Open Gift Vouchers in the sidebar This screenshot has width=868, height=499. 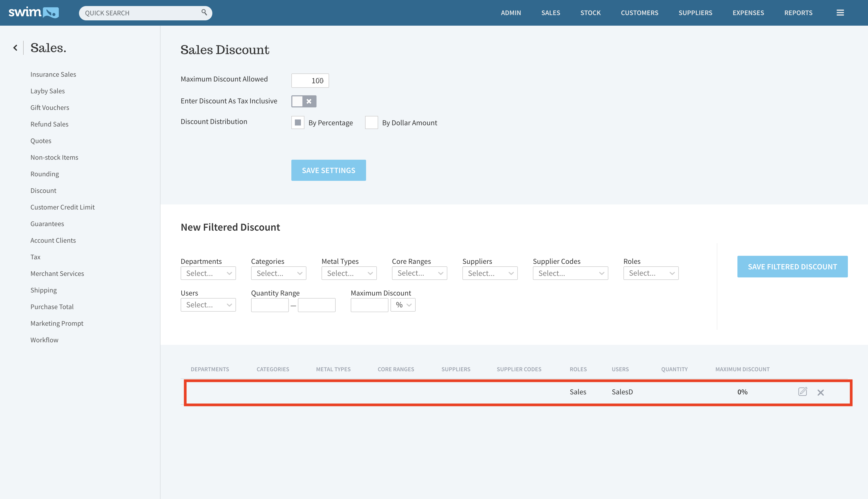coord(50,108)
